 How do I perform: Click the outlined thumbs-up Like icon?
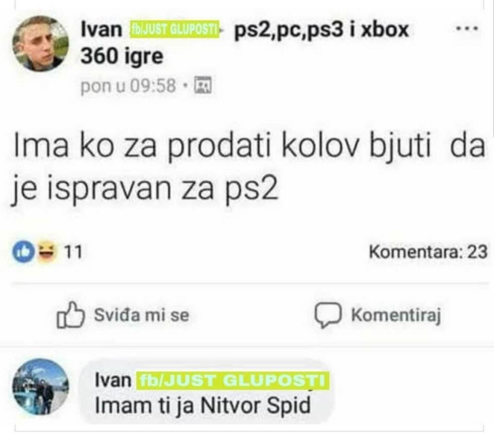[x=71, y=315]
